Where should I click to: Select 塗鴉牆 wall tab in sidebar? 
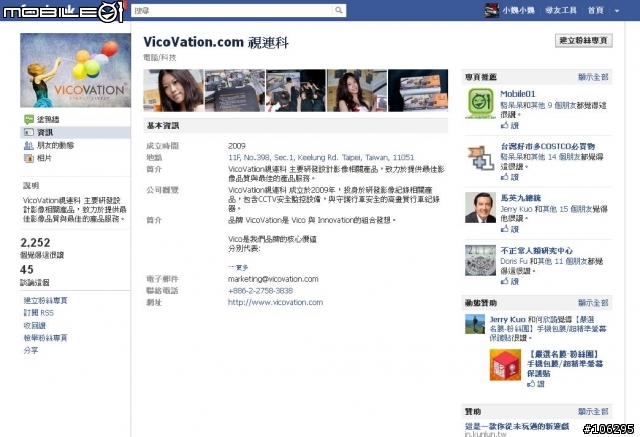pyautogui.click(x=48, y=120)
